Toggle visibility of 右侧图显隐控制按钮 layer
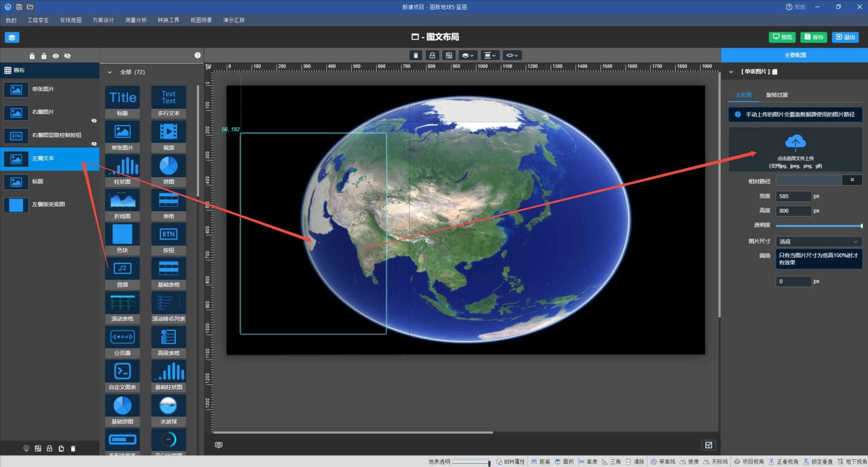The height and width of the screenshot is (467, 868). [x=94, y=144]
